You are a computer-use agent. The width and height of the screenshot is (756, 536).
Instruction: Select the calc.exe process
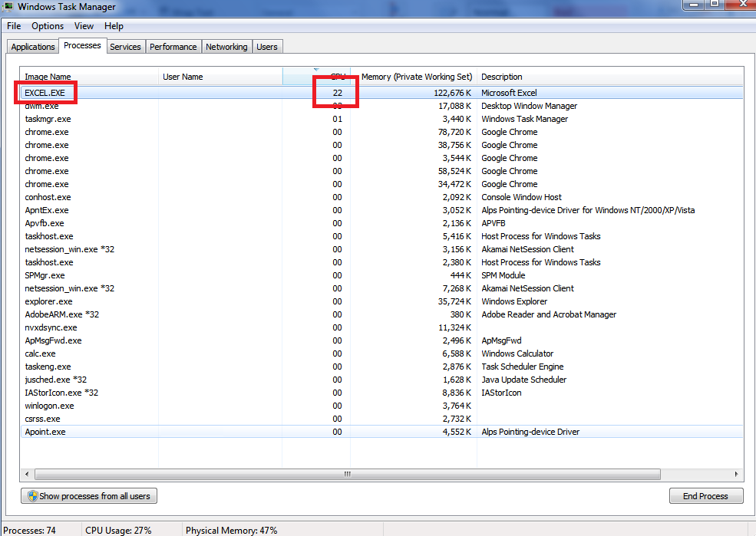381,353
